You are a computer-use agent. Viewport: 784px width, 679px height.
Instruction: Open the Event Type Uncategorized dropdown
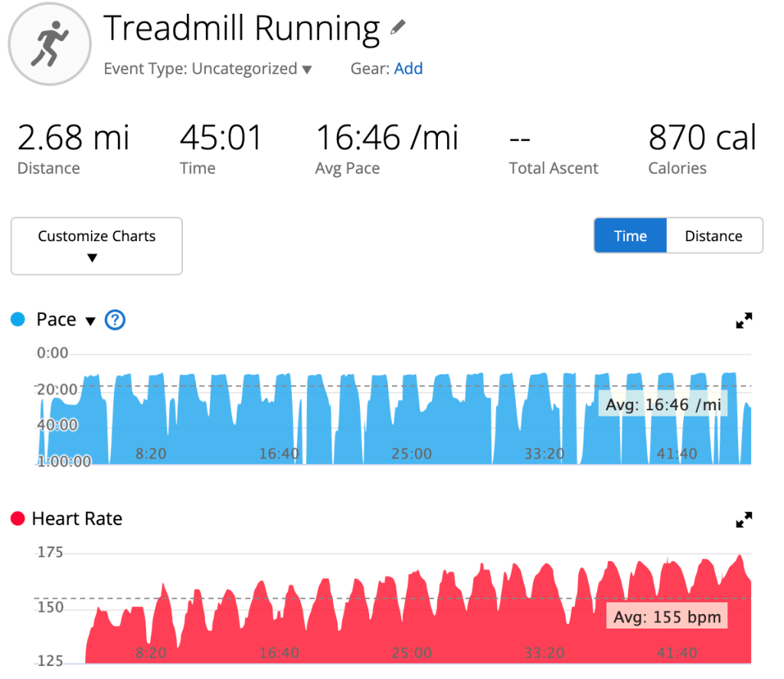pos(208,69)
